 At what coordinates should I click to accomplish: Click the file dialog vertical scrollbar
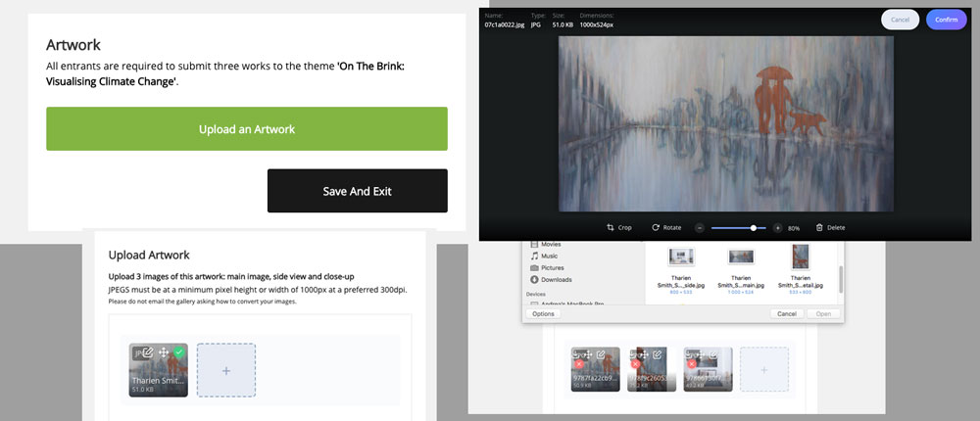[841, 279]
